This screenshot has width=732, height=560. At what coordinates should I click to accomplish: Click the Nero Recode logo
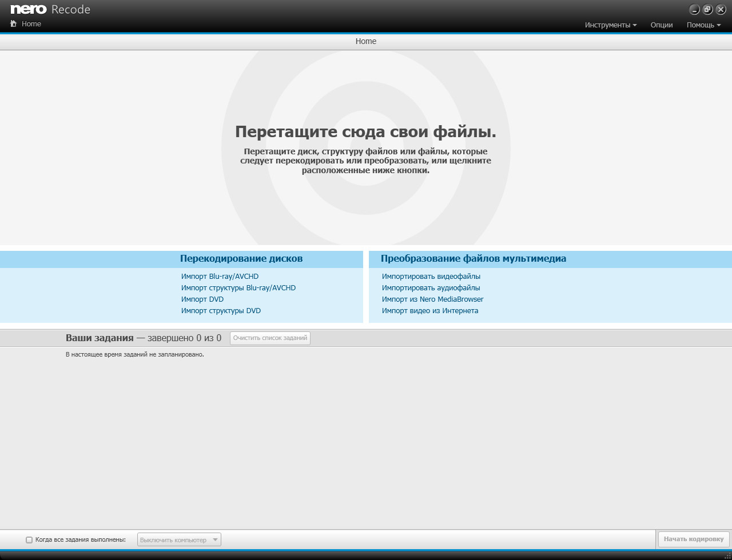[x=50, y=9]
